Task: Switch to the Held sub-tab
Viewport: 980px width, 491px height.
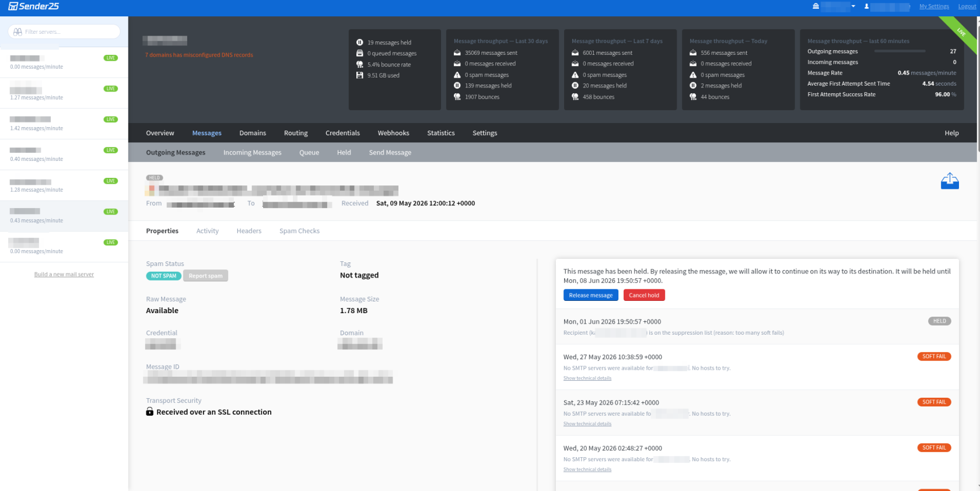Action: (344, 153)
